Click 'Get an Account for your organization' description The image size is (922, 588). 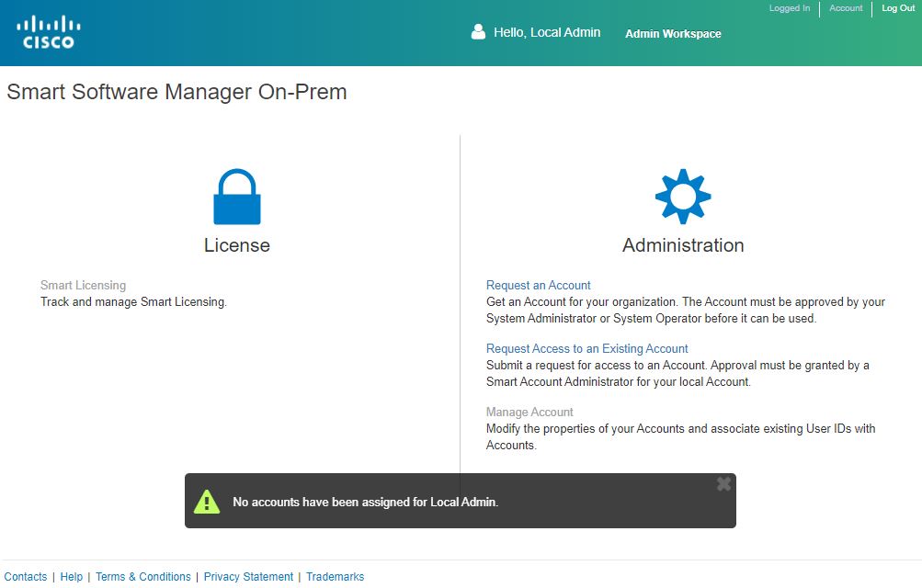686,311
